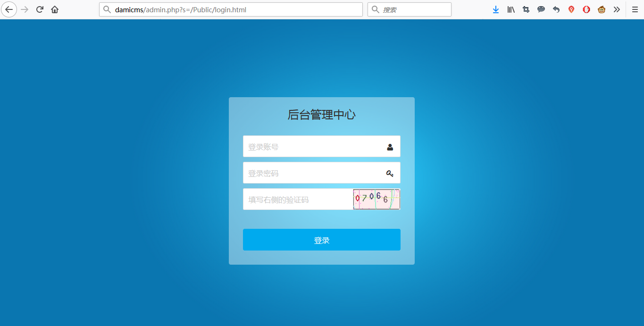Click the speech bubble extension icon
The image size is (644, 326).
tap(541, 9)
